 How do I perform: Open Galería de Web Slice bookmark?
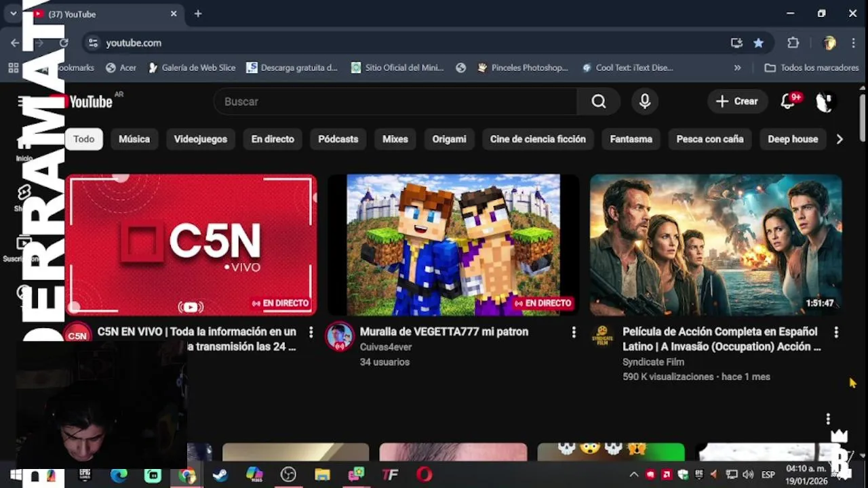[192, 68]
